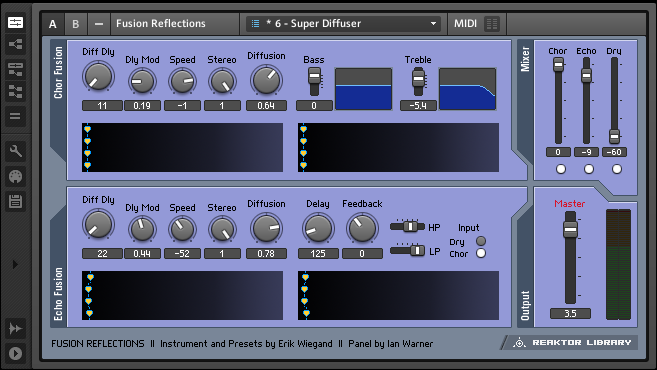Click the structure view sidebar icon
This screenshot has width=657, height=370.
16,44
